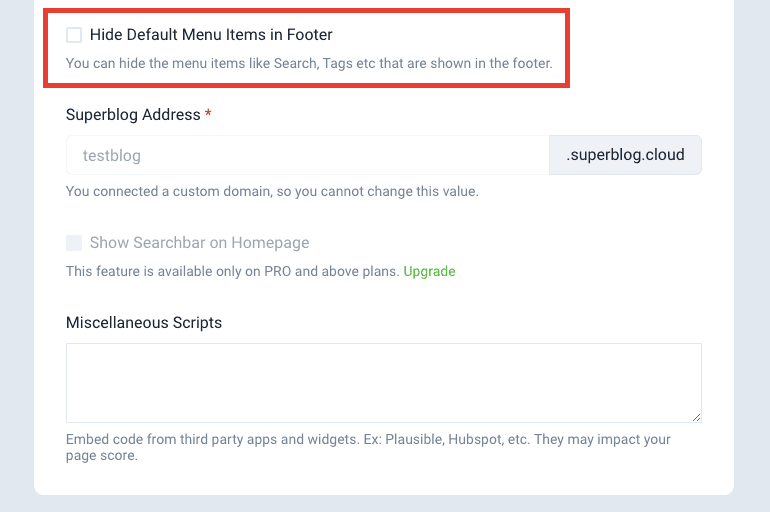
Task: Click the red required asterisk
Action: tap(208, 115)
